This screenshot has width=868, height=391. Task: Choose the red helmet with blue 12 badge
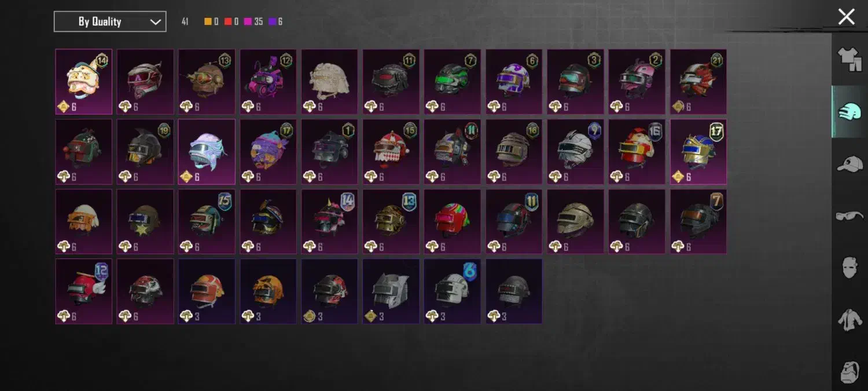click(84, 291)
